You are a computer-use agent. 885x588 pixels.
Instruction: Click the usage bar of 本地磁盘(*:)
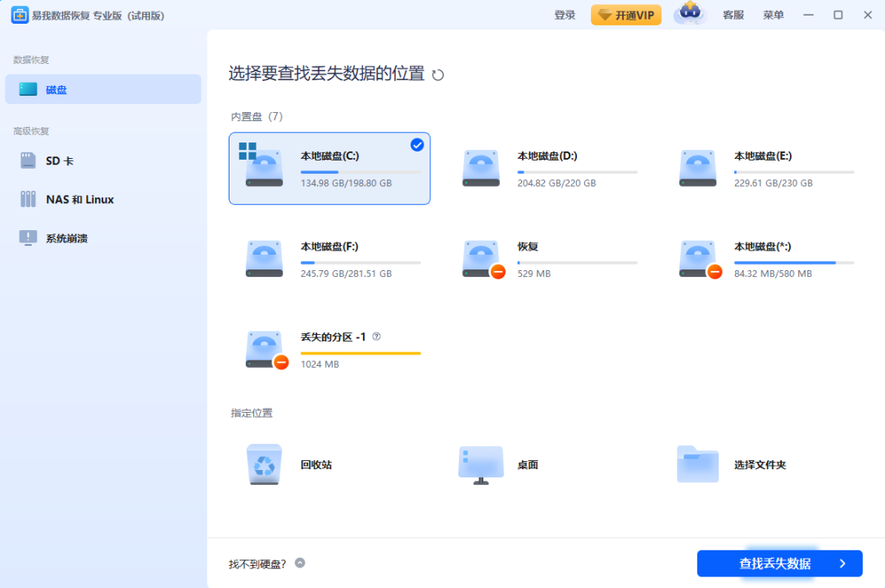click(x=794, y=262)
